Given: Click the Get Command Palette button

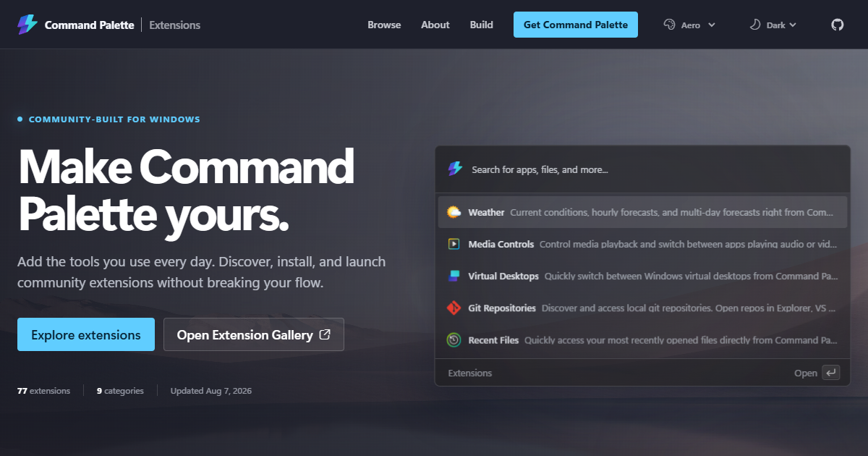Looking at the screenshot, I should click(x=576, y=25).
